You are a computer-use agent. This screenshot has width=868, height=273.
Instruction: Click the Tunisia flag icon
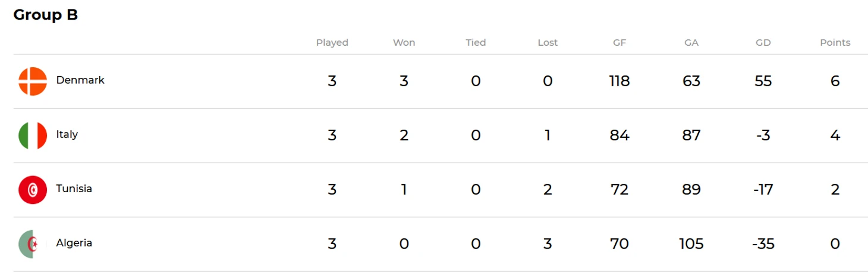(33, 190)
